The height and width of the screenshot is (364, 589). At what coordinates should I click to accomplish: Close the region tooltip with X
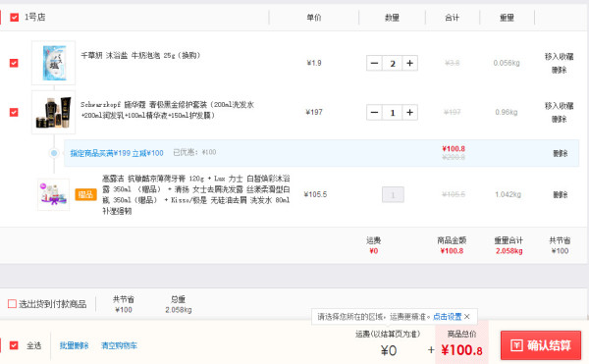click(467, 317)
